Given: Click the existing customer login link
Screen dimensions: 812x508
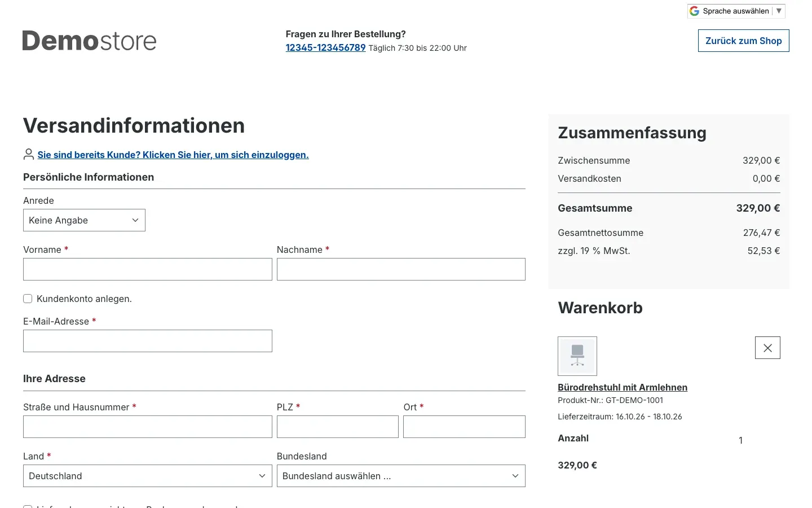Looking at the screenshot, I should coord(173,155).
